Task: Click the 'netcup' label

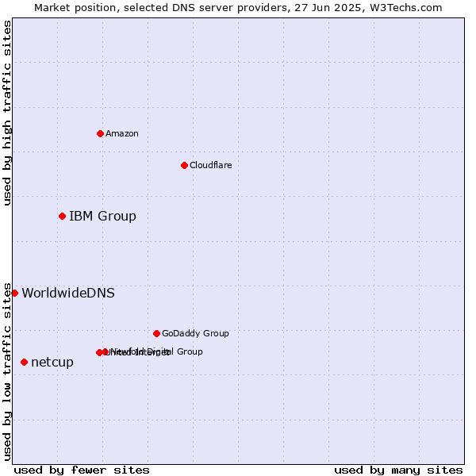Action: [52, 363]
